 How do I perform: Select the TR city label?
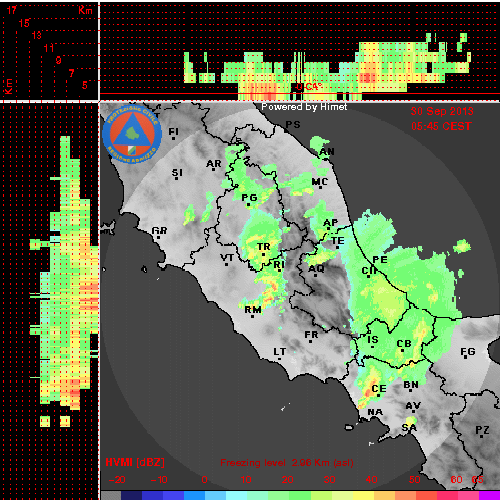(x=264, y=247)
